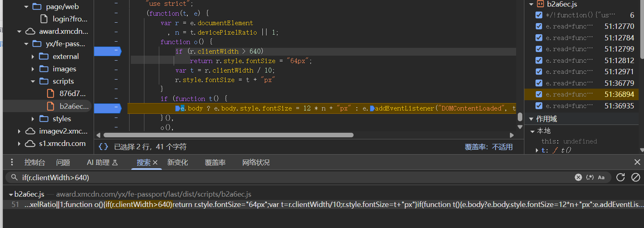The width and height of the screenshot is (644, 228).
Task: Click the 覆盖率: 不适用 link
Action: 489,147
